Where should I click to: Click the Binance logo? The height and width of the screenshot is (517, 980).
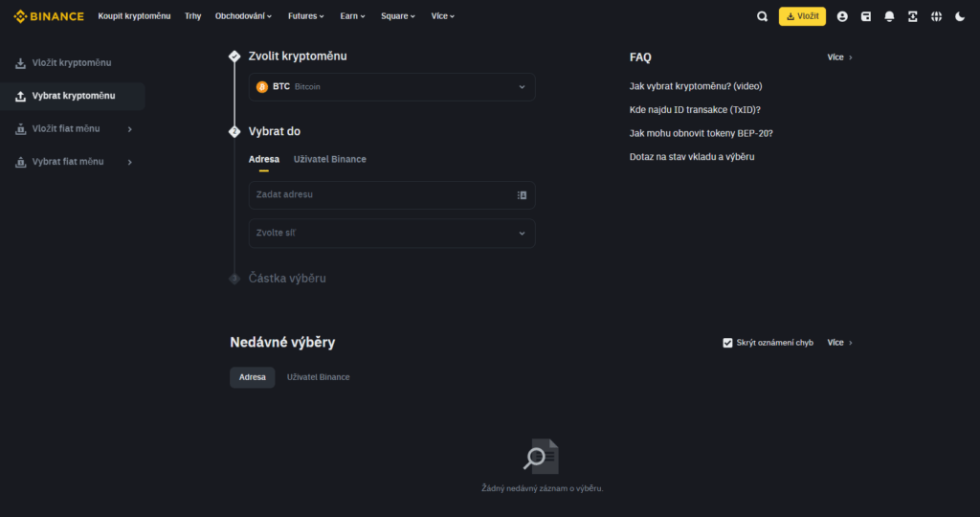point(49,16)
